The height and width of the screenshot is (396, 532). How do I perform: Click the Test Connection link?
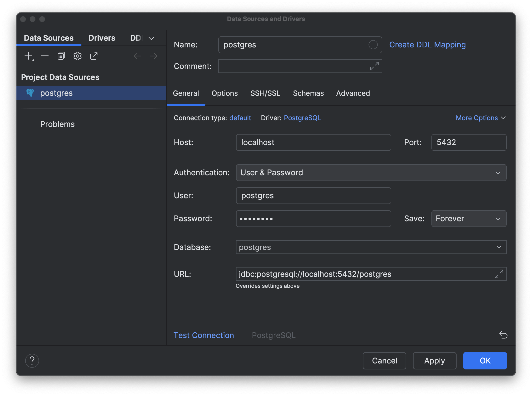(204, 335)
